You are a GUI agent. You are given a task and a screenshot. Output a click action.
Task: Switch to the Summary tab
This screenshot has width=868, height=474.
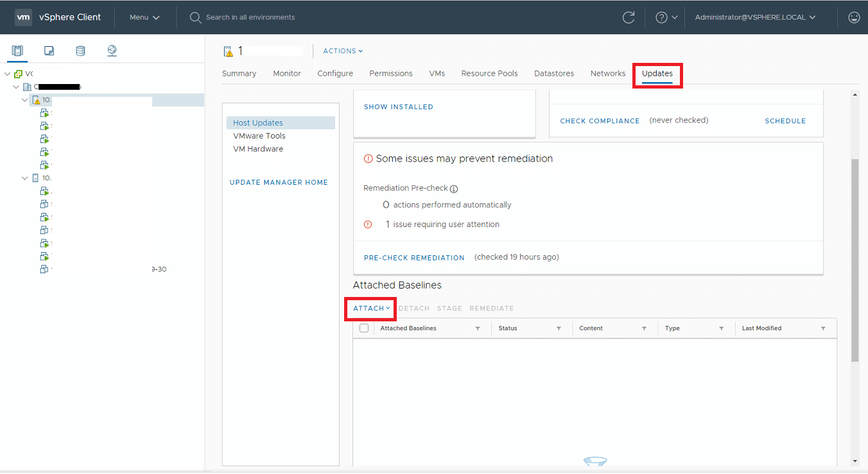coord(239,73)
